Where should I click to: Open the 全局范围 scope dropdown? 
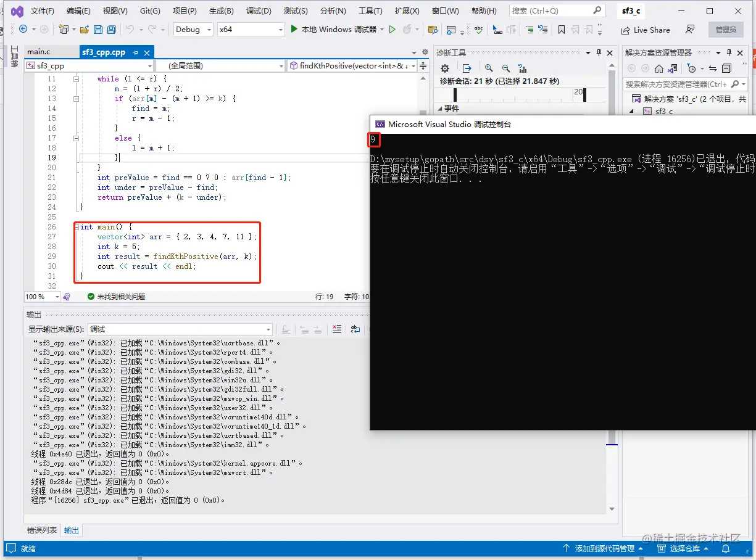[220, 66]
